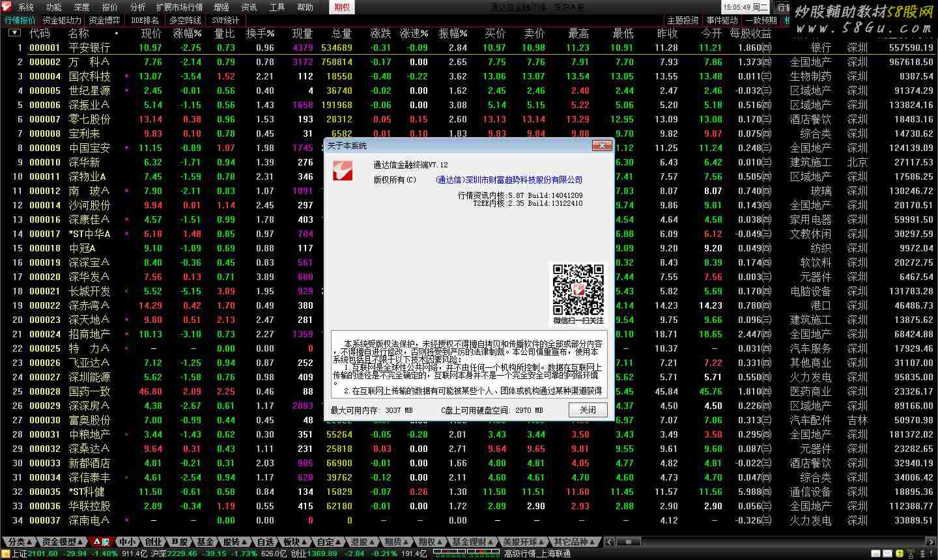Click the red logo in About dialog
Image resolution: width=938 pixels, height=560 pixels.
pyautogui.click(x=343, y=170)
